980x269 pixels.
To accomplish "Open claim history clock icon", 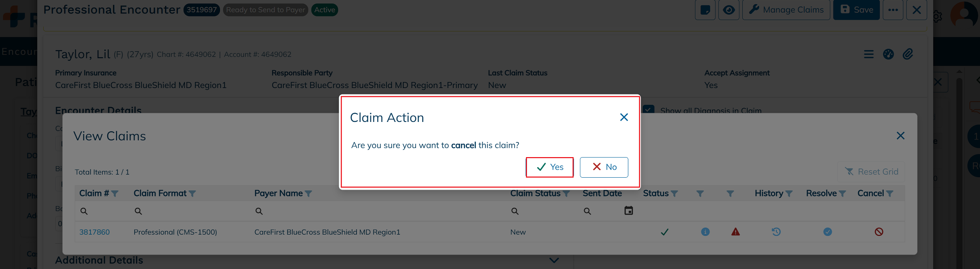I will point(776,232).
